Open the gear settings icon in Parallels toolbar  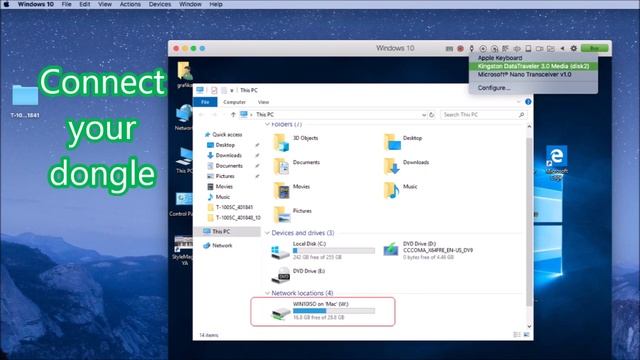pos(573,49)
